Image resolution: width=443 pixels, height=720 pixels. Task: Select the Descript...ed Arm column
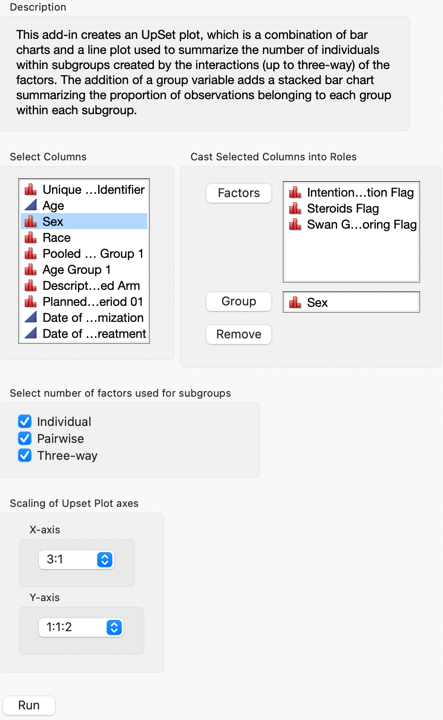click(x=84, y=286)
